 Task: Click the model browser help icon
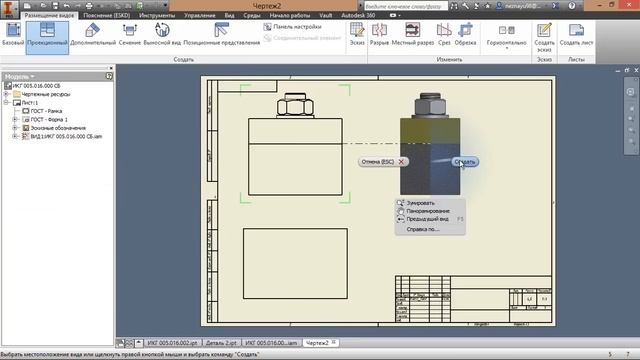[109, 76]
